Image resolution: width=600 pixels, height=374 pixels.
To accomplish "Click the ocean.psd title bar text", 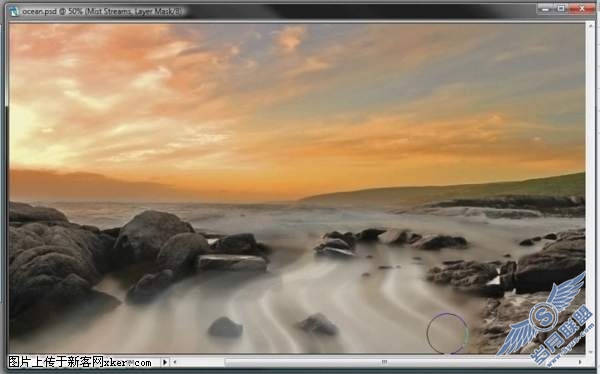I will 102,11.
